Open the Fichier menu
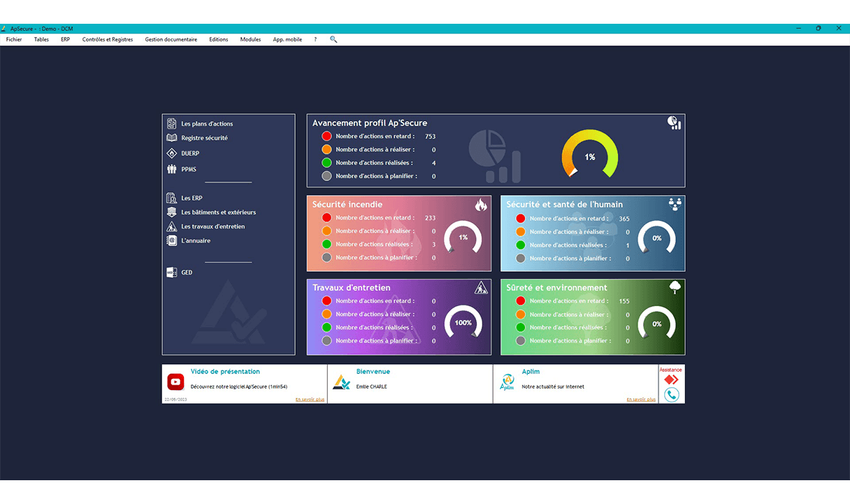Screen dimensions: 850x504 14,40
